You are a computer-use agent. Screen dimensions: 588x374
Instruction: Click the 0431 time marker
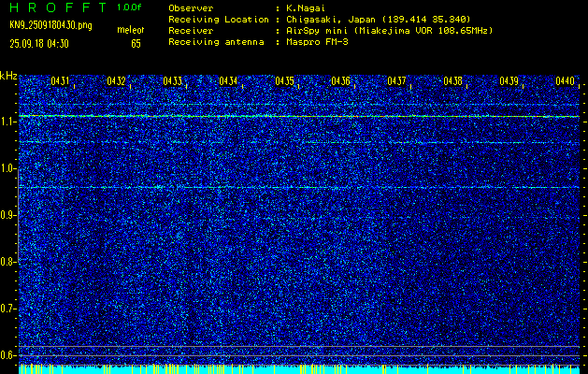60,81
